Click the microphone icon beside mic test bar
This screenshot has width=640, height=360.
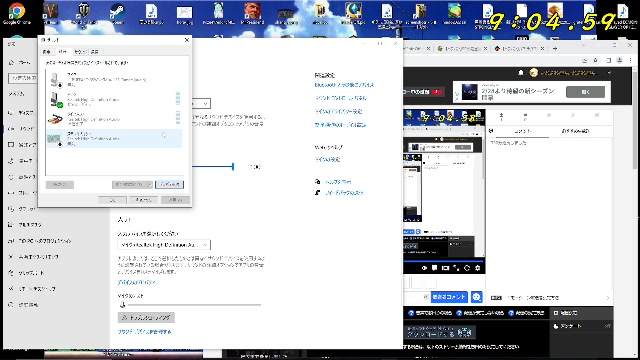(122, 304)
